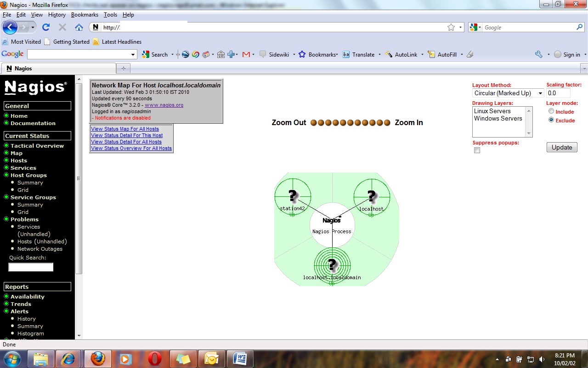Open the list all tabs dropdown
The image size is (588, 368).
click(x=584, y=69)
